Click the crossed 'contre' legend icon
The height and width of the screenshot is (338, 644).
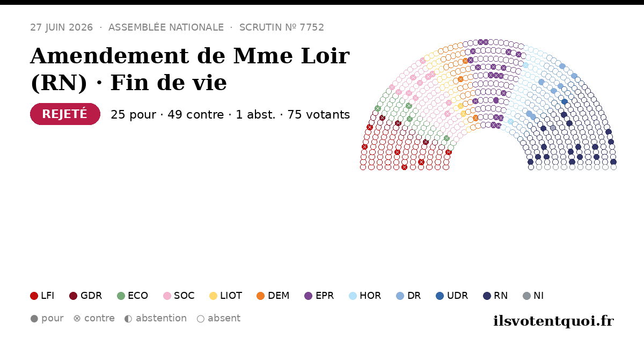tap(77, 319)
